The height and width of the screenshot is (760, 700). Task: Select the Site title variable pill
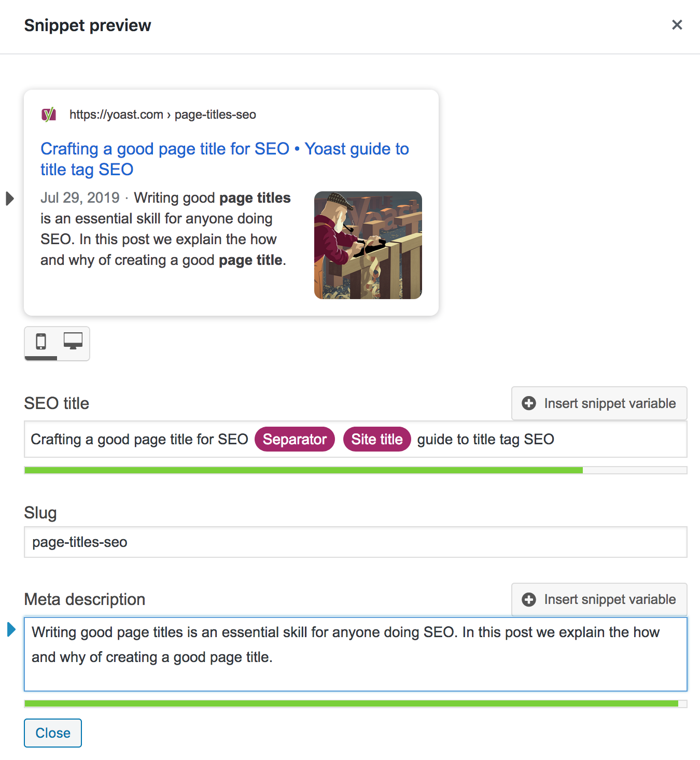click(x=377, y=439)
